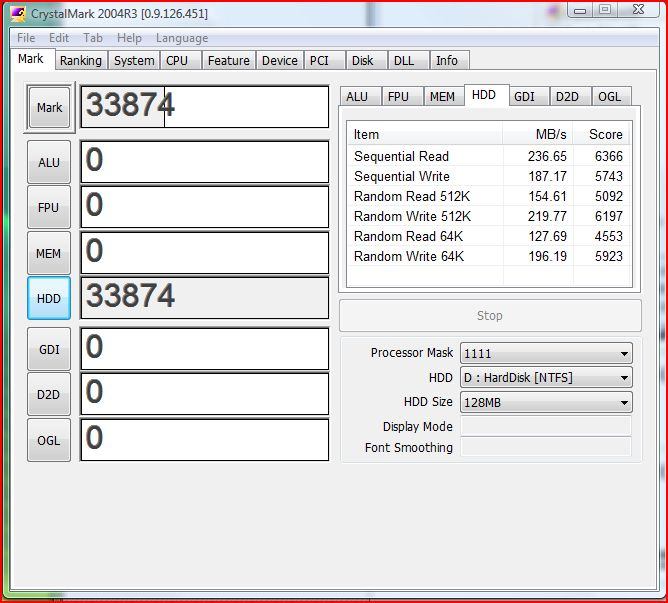Click the 236.65 MB/s value
Viewport: 668px width, 603px height.
[x=547, y=156]
